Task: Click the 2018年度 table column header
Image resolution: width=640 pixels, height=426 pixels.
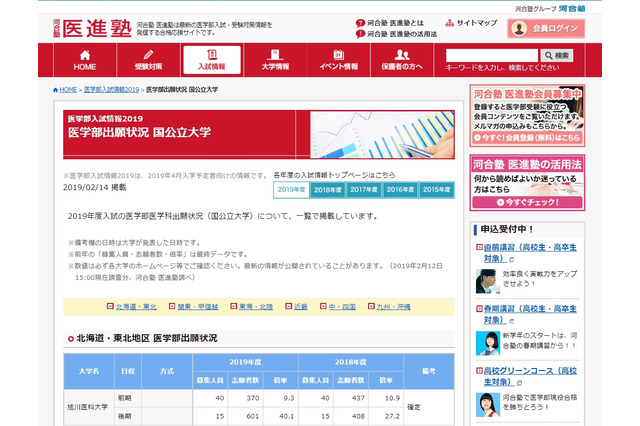Action: (351, 362)
